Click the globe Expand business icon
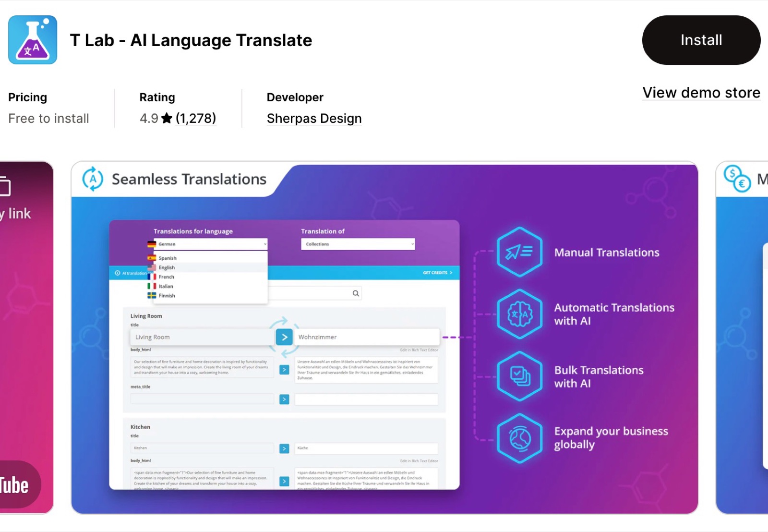768x532 pixels. point(520,438)
